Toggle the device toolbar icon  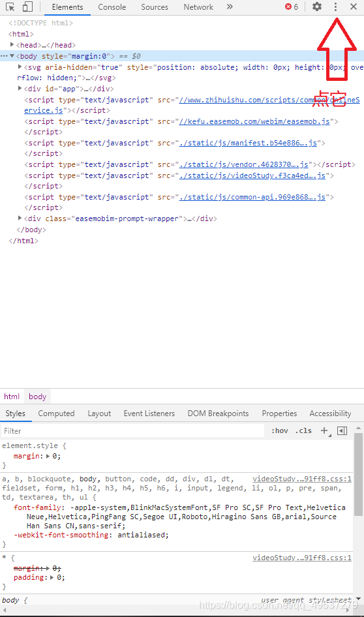27,7
